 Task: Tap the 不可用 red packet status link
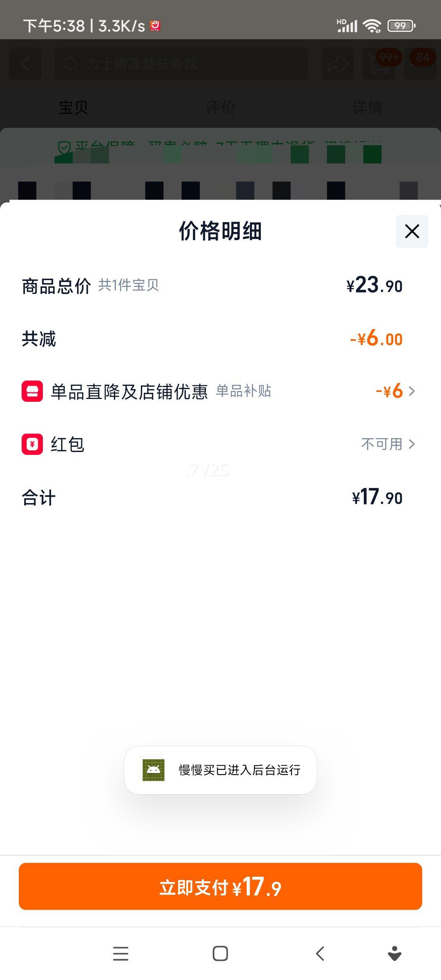(382, 444)
